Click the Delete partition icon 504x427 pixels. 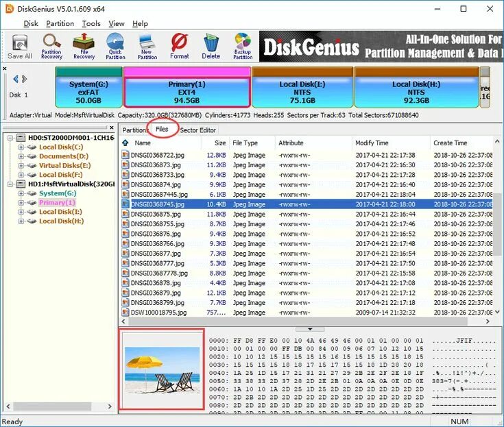[x=211, y=47]
